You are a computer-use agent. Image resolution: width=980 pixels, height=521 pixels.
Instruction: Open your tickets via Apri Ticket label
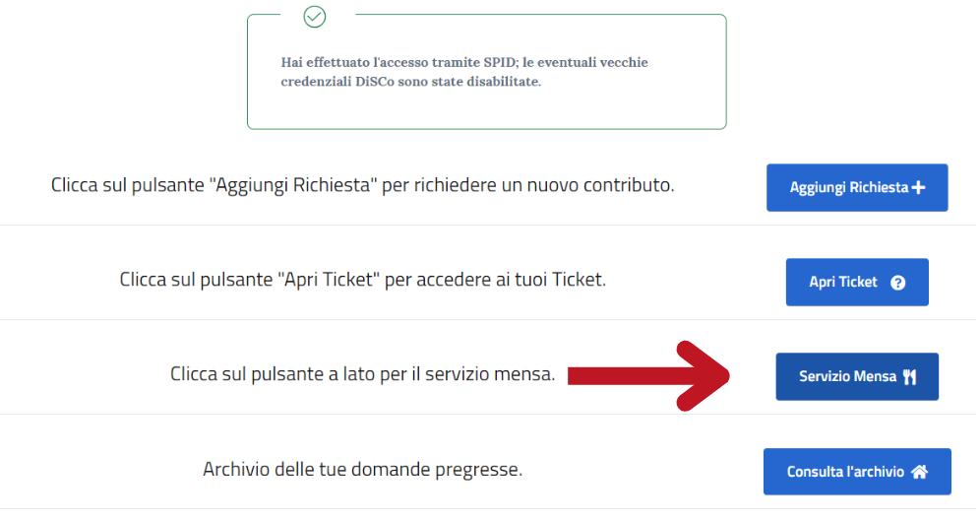(843, 282)
